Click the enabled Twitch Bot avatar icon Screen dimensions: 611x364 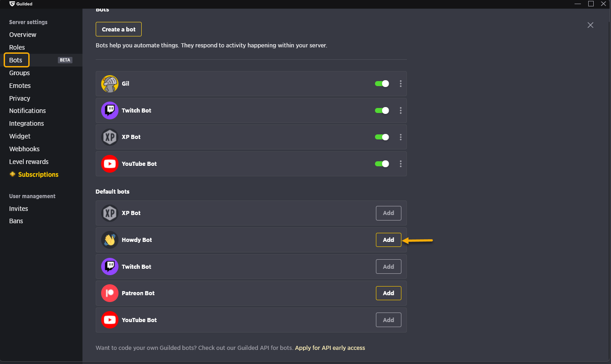110,110
